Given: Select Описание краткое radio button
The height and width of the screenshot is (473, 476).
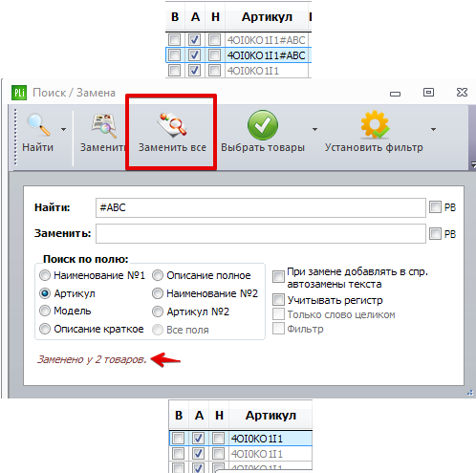Looking at the screenshot, I should [45, 329].
